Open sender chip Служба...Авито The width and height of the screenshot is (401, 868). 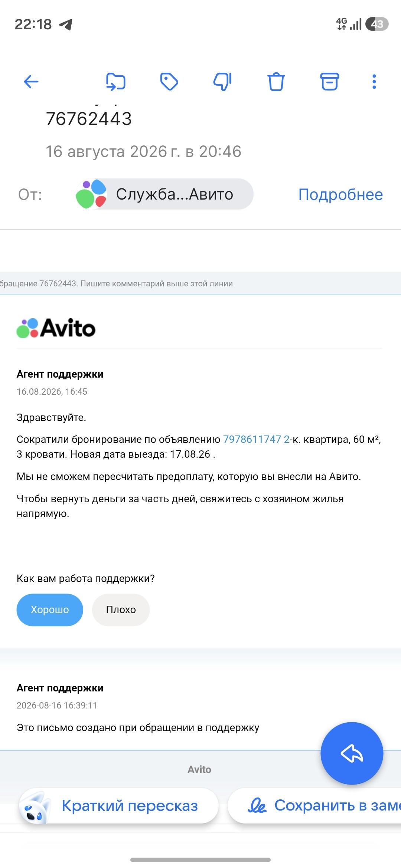(164, 194)
